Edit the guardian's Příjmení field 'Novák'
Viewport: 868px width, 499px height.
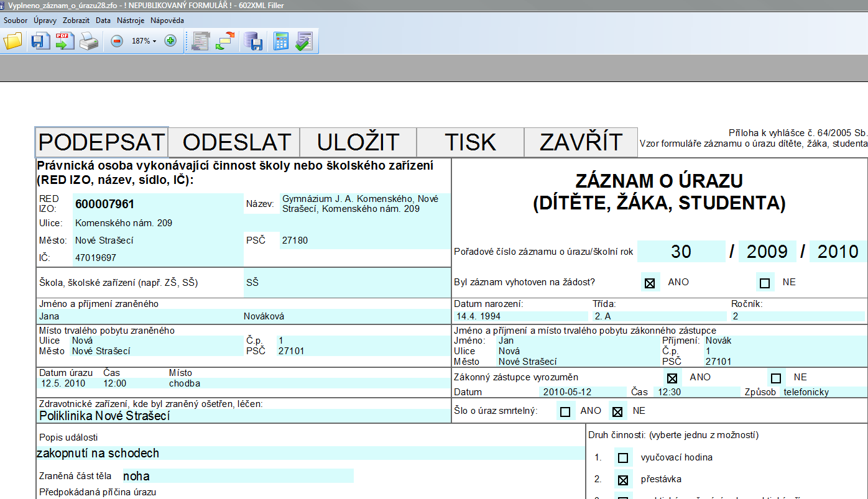pyautogui.click(x=784, y=341)
